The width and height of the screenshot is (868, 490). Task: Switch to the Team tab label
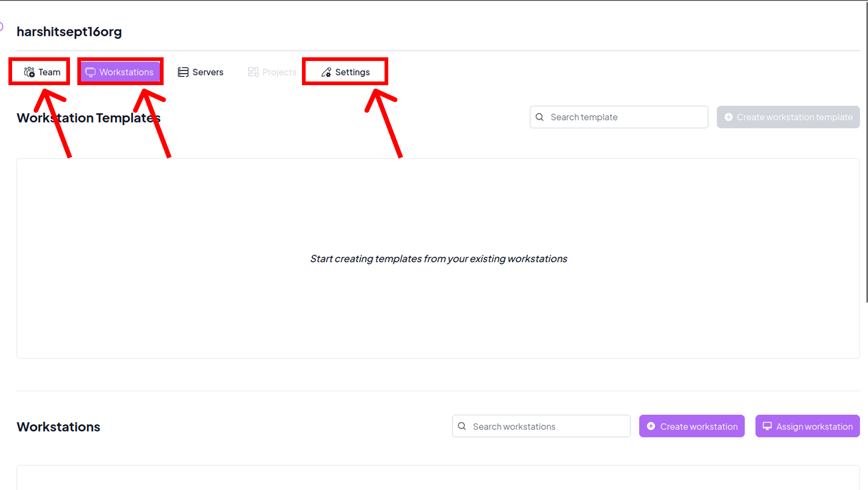[x=49, y=72]
